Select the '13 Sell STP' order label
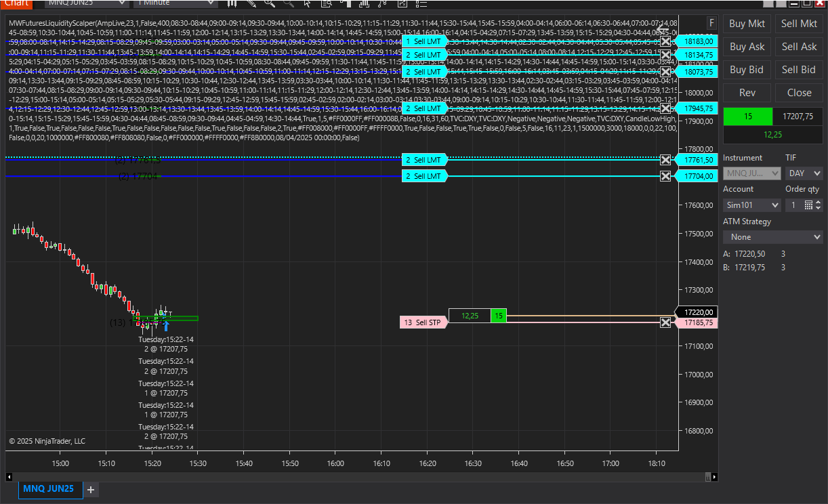828x504 pixels. pos(423,322)
